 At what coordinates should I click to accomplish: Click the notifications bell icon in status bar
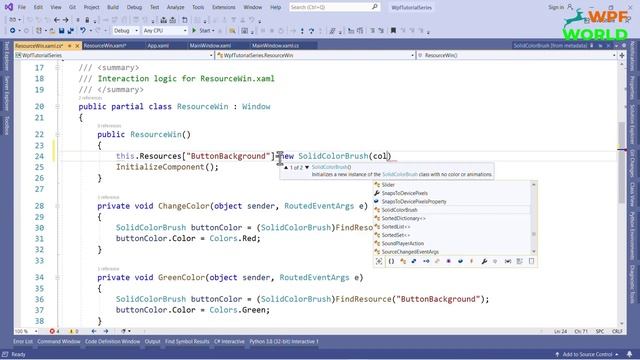[629, 354]
